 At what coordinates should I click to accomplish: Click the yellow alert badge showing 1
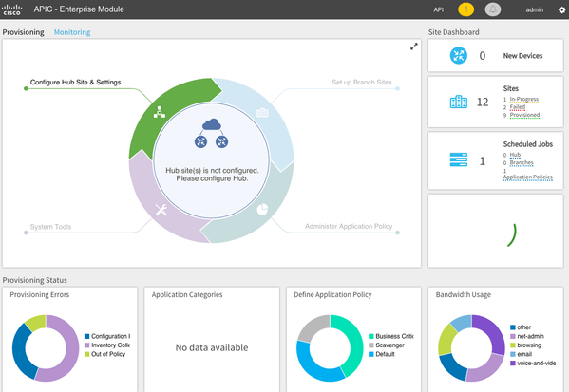(465, 9)
